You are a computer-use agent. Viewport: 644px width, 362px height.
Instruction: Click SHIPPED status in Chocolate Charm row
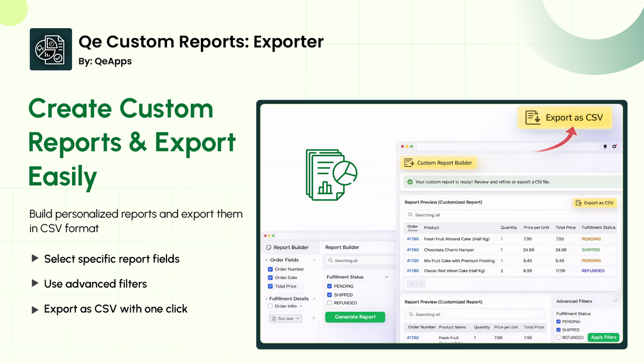591,250
